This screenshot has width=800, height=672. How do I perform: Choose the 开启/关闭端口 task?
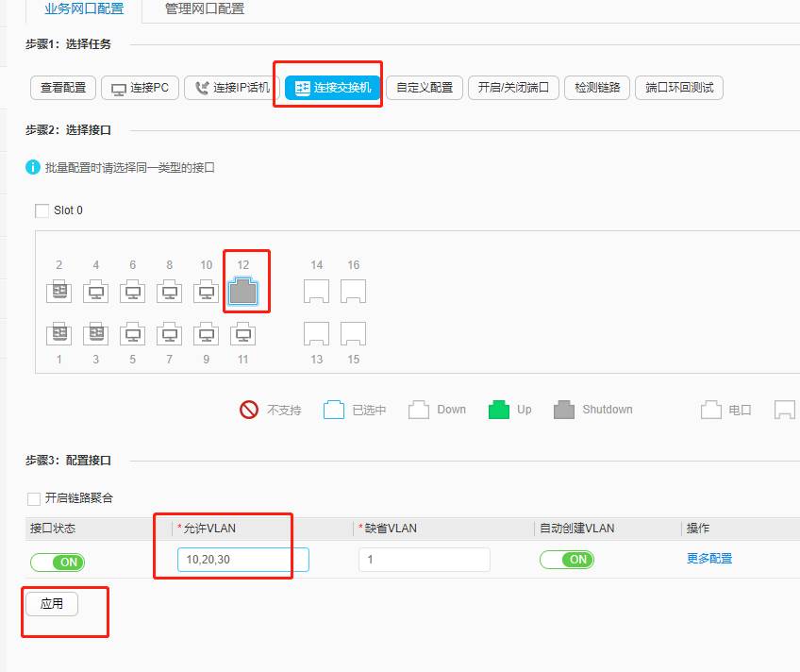[513, 88]
